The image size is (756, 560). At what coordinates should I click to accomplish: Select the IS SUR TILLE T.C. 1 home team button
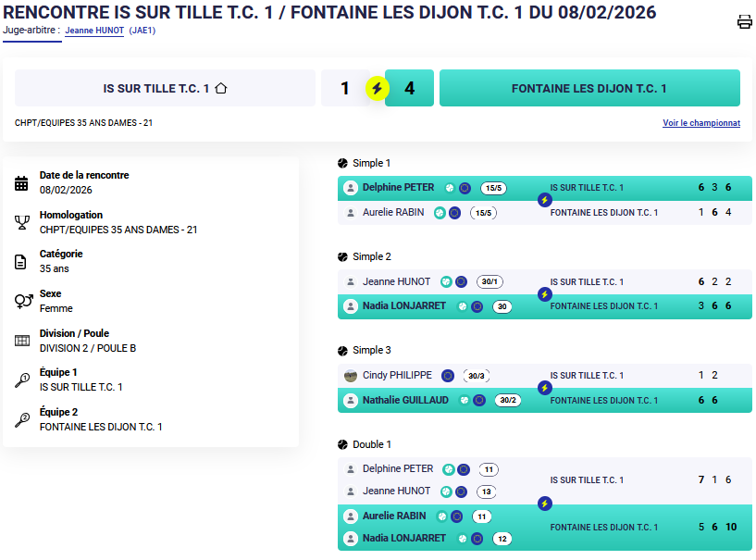tap(166, 89)
